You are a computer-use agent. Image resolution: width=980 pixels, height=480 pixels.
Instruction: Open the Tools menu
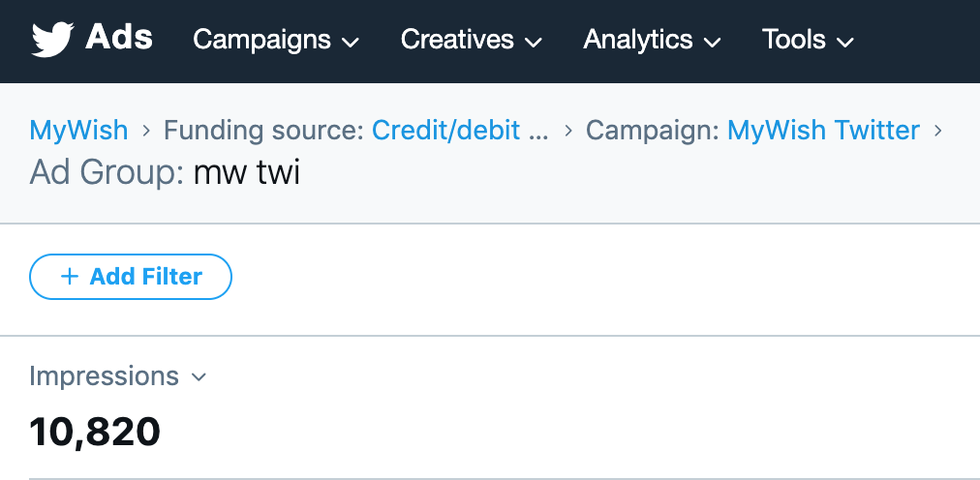tap(794, 40)
